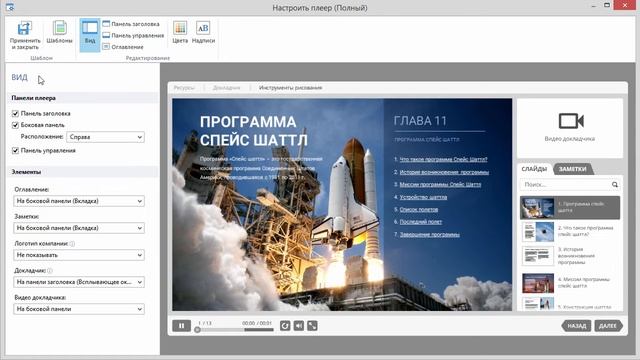Image resolution: width=640 pixels, height=360 pixels.
Task: Click the playback progress slider
Action: click(235, 329)
